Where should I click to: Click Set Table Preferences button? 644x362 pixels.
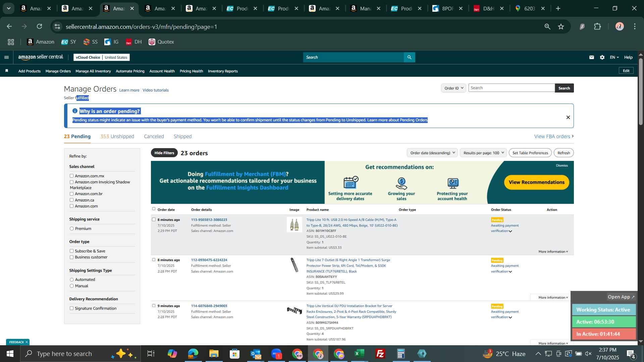coord(530,153)
